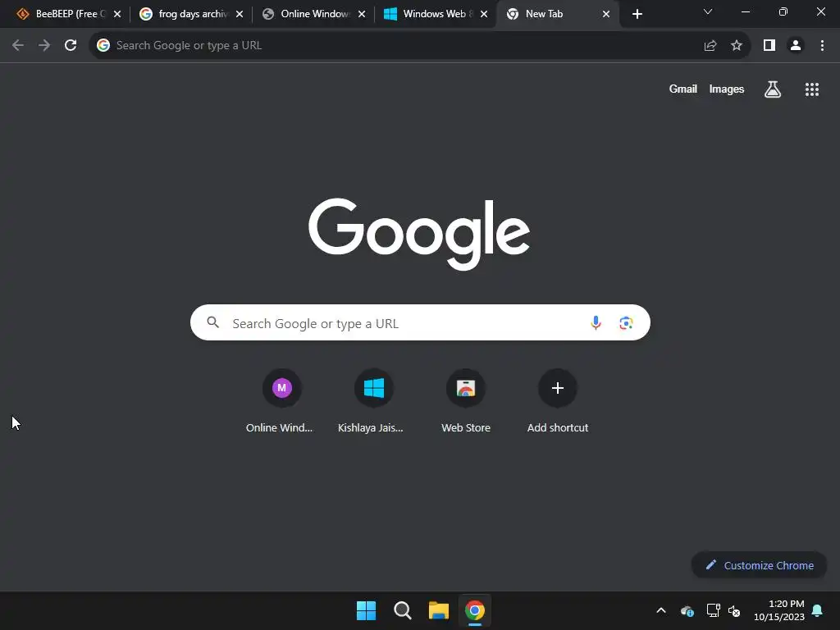Search by image with Google Lens
840x630 pixels.
point(626,323)
